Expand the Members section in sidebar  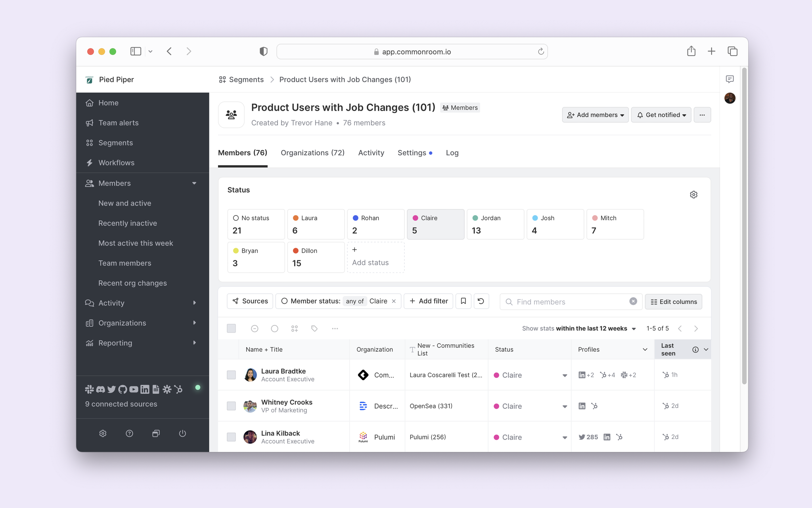194,183
